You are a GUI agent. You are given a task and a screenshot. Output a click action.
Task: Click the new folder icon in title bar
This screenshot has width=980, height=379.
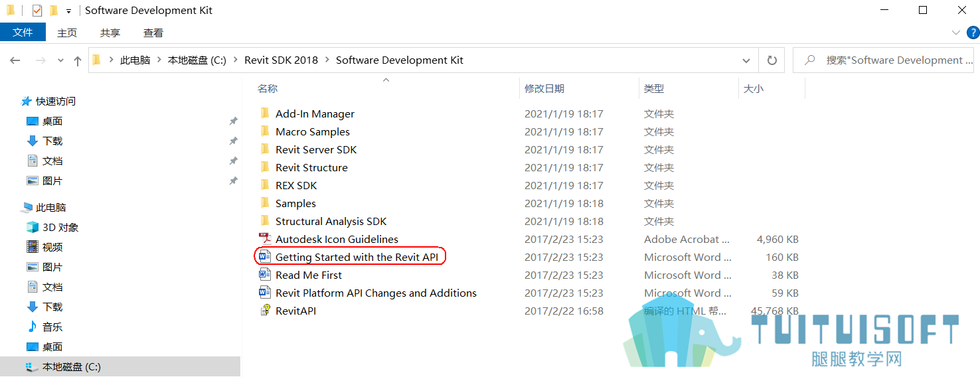(54, 11)
